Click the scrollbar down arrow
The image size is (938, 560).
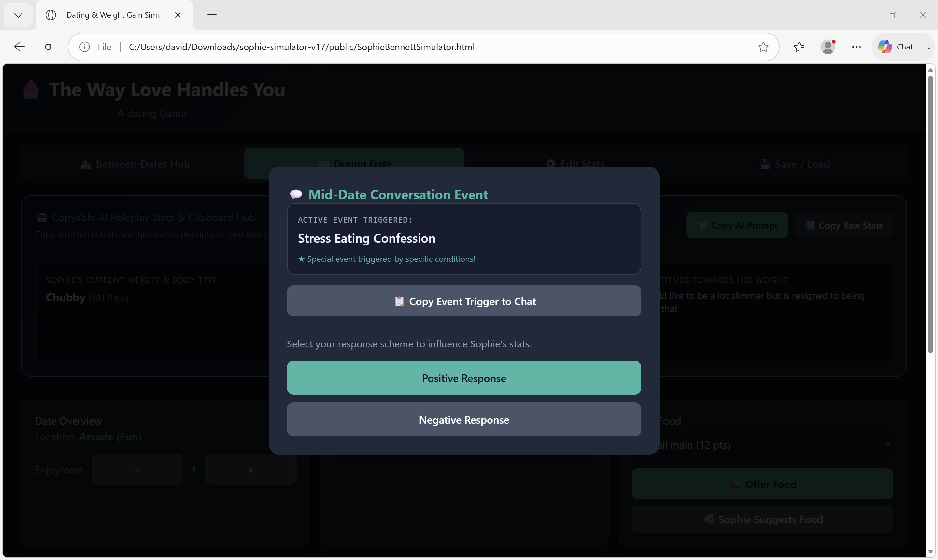[931, 552]
